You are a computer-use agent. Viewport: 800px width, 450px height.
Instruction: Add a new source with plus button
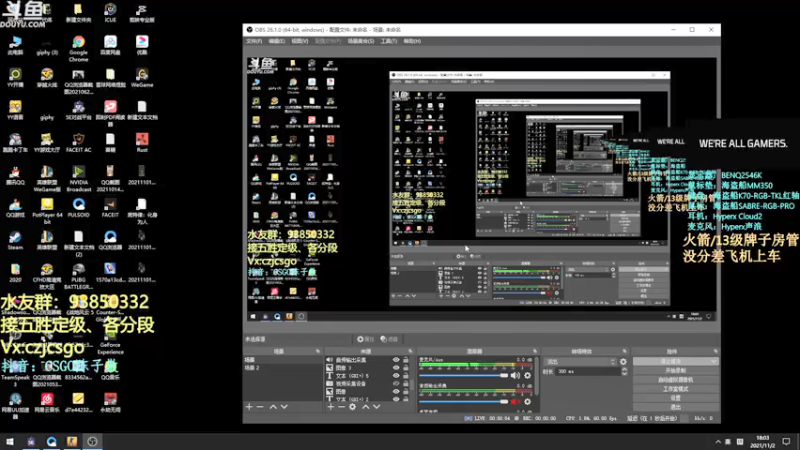click(331, 407)
